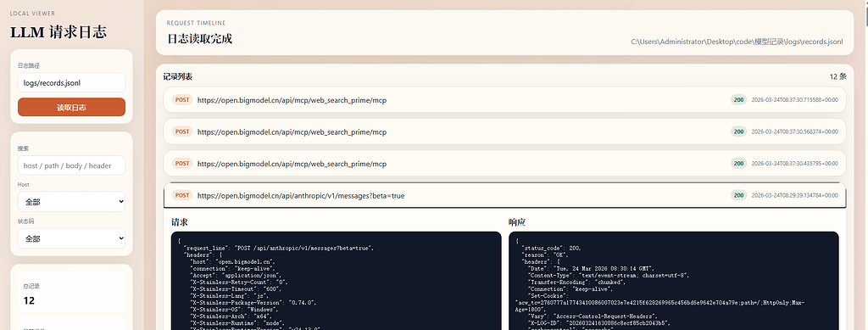This screenshot has height=330, width=868.
Task: Click the LLM 请求日志 title
Action: (58, 32)
